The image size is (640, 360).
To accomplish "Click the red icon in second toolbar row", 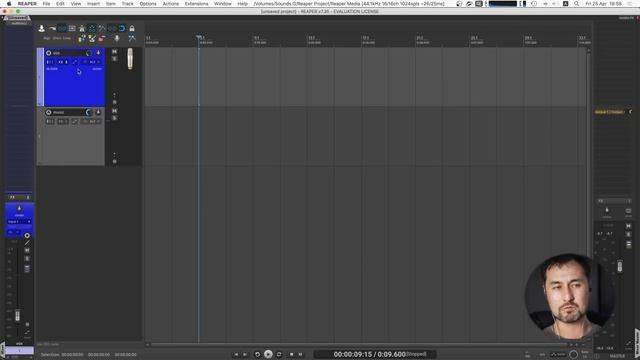I will (102, 38).
